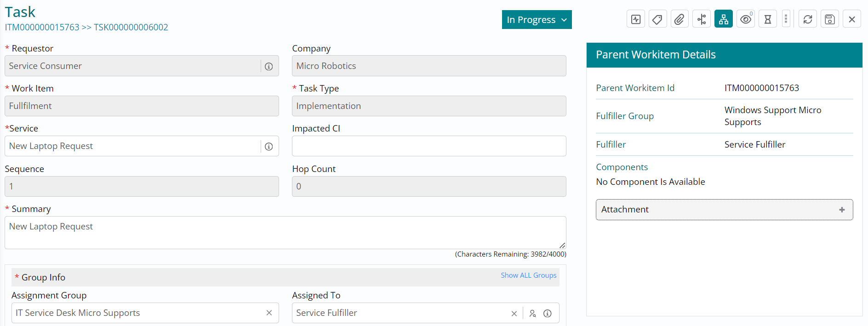Click the branch/relationship icon in toolbar
Screen dimensions: 868x326
(702, 19)
